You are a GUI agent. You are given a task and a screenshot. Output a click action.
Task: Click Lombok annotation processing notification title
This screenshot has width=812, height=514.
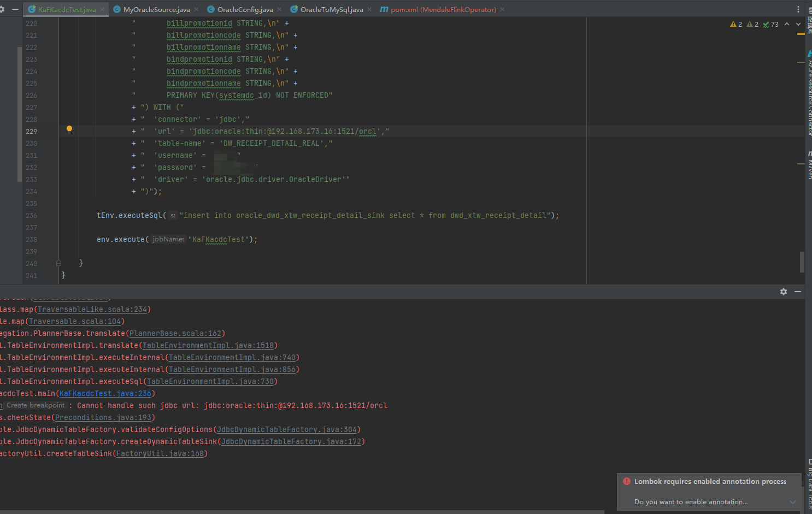tap(710, 481)
